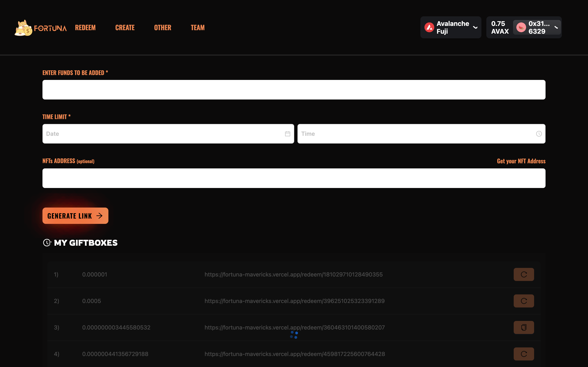The height and width of the screenshot is (367, 588).
Task: Click the Fortuna cat logo
Action: point(23,28)
